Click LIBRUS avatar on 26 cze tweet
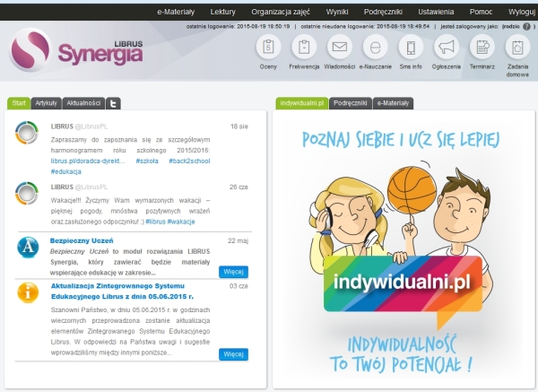The height and width of the screenshot is (392, 538). pos(27,193)
